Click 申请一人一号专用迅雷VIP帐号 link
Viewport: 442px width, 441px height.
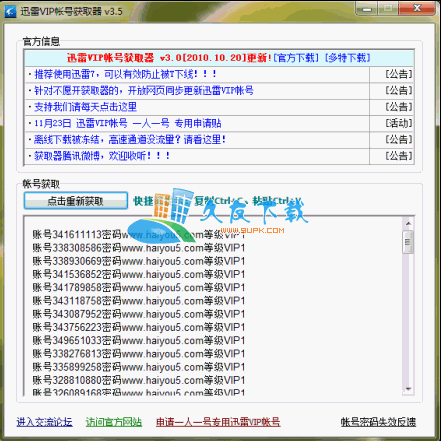218,422
